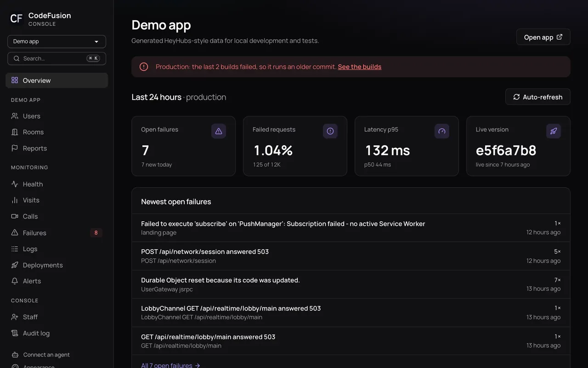Image resolution: width=588 pixels, height=368 pixels.
Task: Click the Reports flag icon
Action: click(x=15, y=148)
